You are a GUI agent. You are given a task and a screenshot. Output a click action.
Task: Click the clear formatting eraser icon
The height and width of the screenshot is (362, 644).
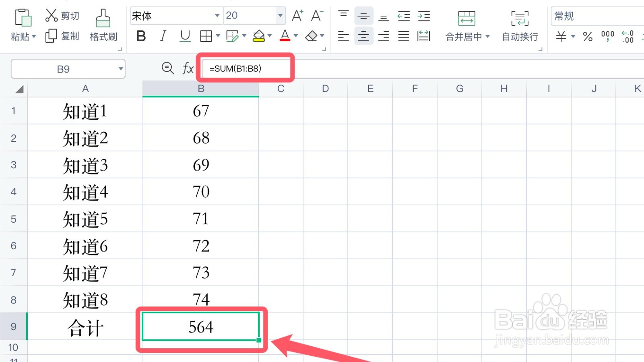click(312, 36)
